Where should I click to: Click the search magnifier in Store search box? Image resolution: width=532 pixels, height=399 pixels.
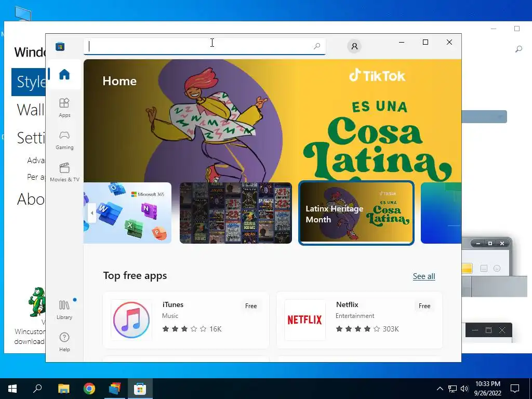(x=316, y=46)
